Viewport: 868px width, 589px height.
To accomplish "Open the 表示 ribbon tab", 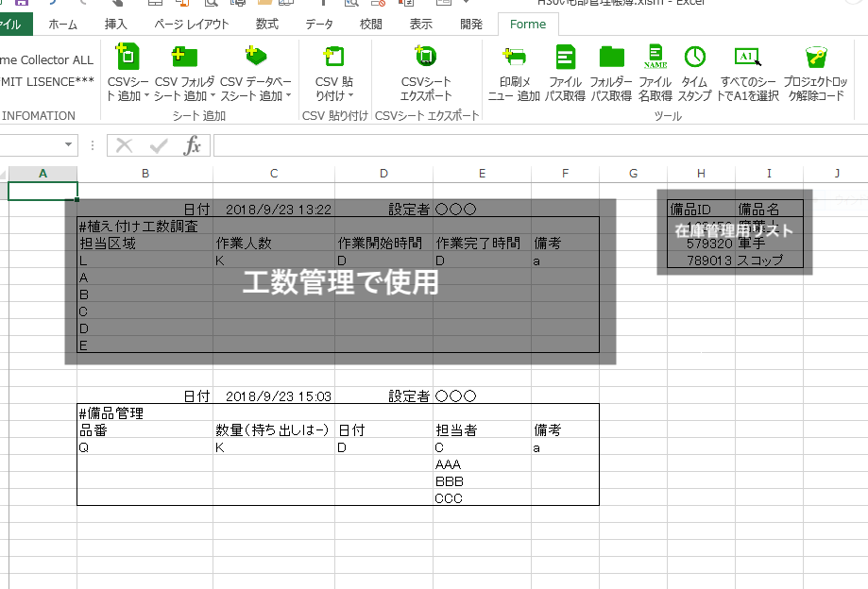I will (x=420, y=25).
